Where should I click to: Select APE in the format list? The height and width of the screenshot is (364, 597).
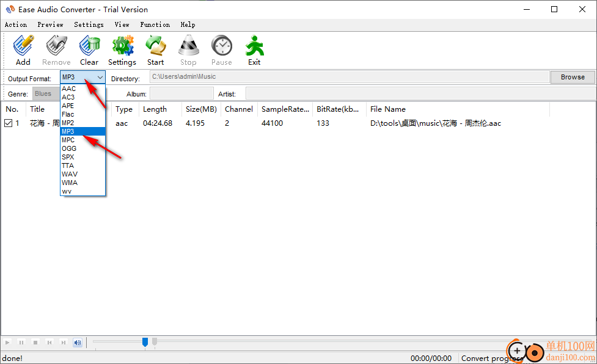[x=82, y=106]
